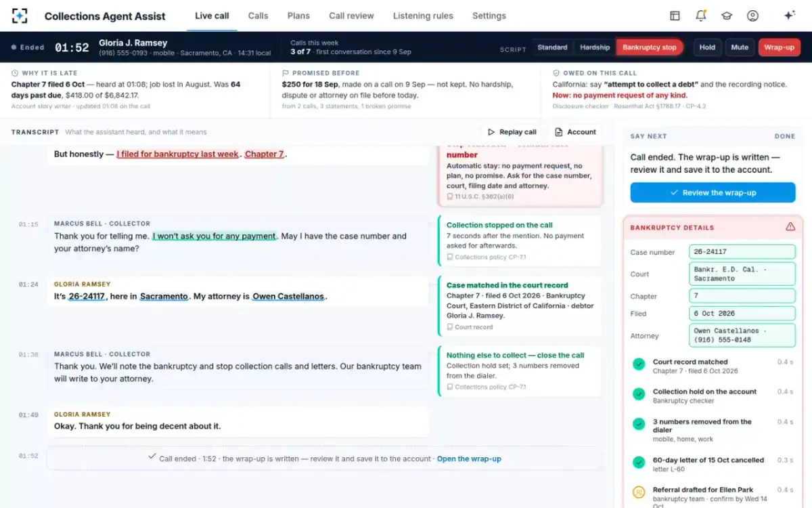Viewport: 812px width, 508px height.
Task: Click the check beside 3 numbers removed from the dialer
Action: [639, 424]
